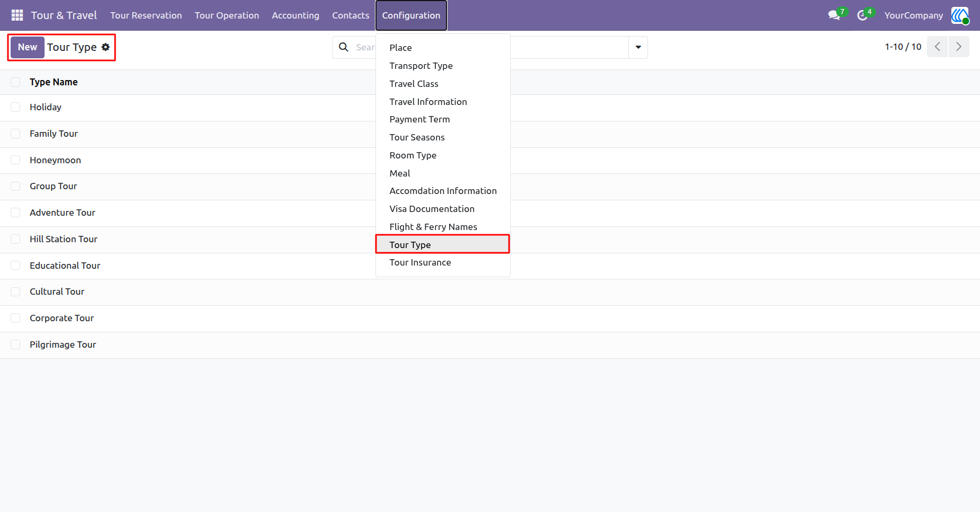The height and width of the screenshot is (512, 980).
Task: Click the user avatar icon
Action: coord(960,15)
